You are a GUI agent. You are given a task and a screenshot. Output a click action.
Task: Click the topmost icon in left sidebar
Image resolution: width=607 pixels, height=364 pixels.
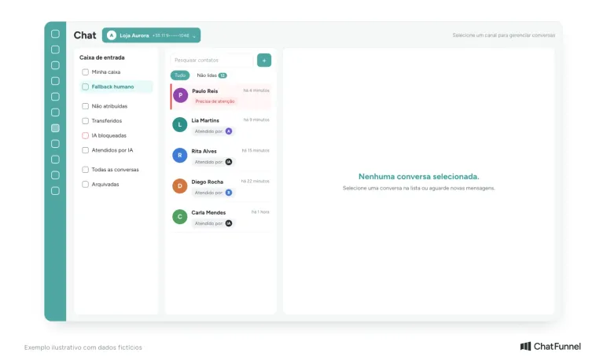pos(55,34)
